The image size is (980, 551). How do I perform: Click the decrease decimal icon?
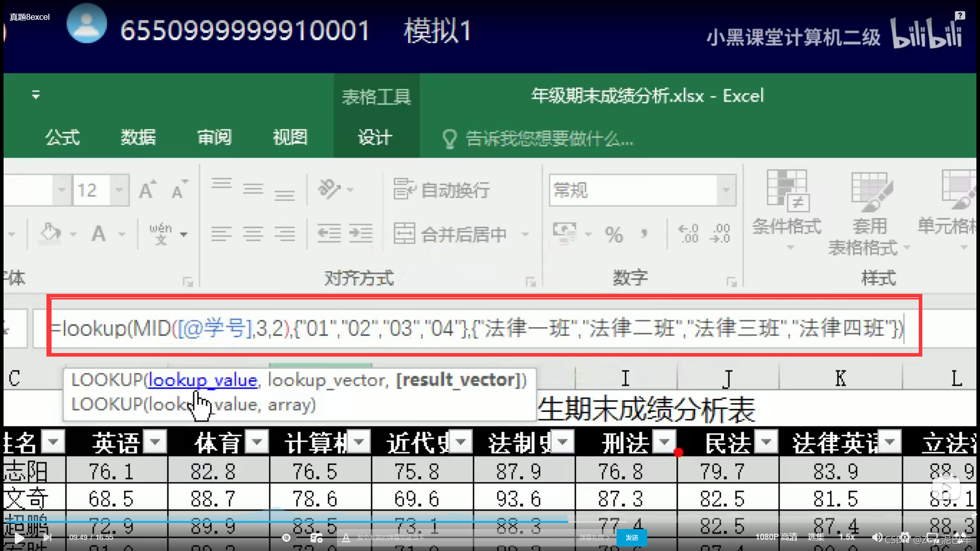720,234
